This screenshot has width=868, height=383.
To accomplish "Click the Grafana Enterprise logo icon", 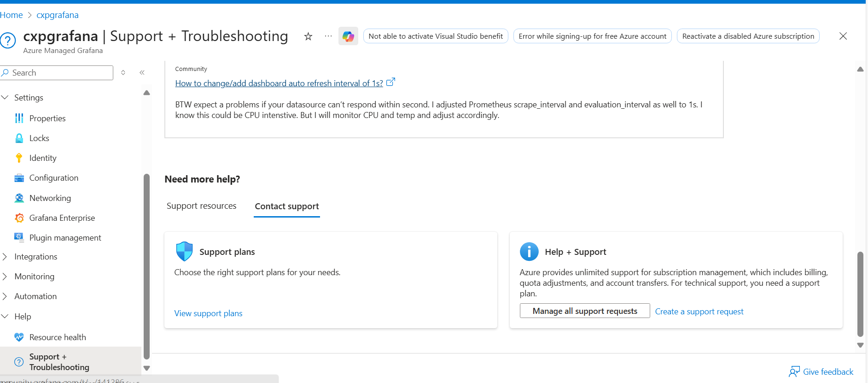I will 19,218.
